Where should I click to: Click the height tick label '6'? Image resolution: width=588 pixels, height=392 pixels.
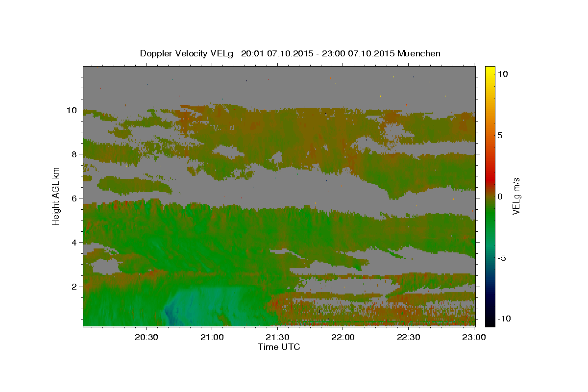75,198
